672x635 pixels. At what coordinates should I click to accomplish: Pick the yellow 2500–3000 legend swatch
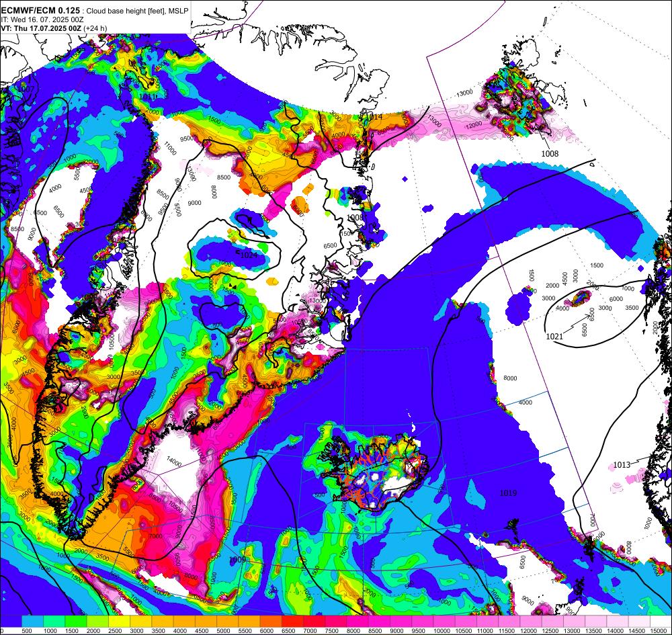pos(119,622)
